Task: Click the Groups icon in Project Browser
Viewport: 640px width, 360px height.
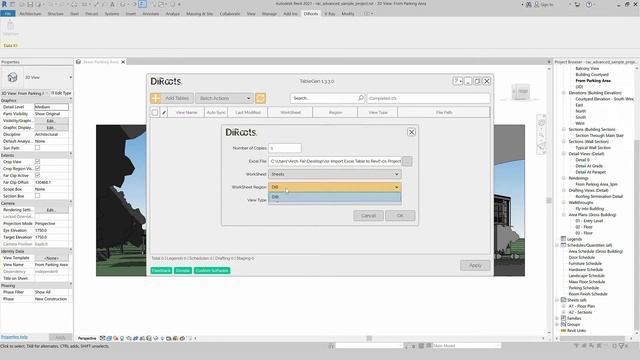Action: click(x=563, y=324)
